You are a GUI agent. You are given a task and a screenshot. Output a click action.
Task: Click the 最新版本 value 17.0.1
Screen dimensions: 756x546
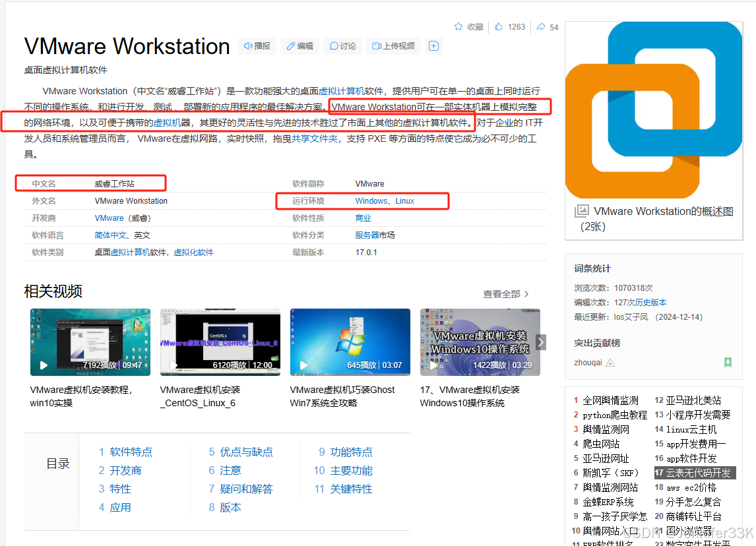tap(366, 253)
